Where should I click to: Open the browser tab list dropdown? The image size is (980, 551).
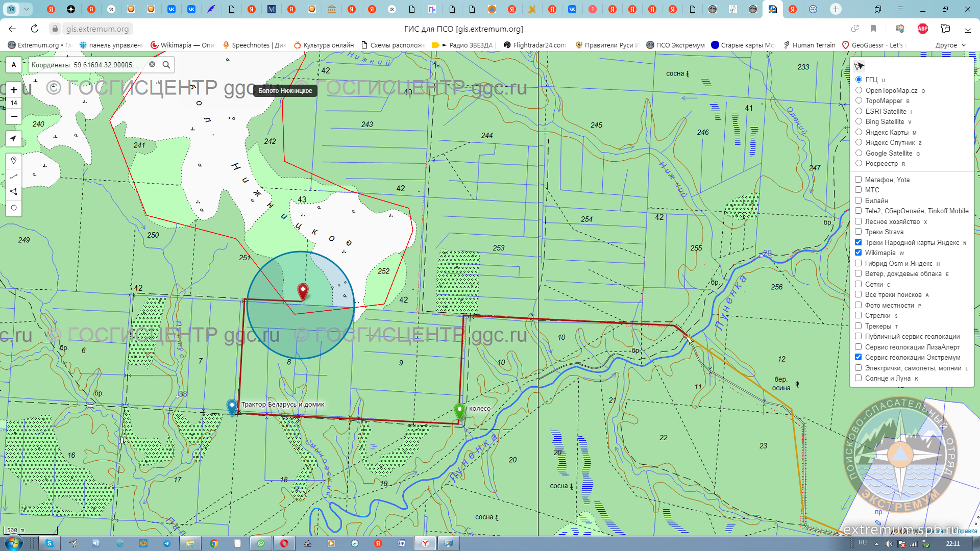coord(26,9)
